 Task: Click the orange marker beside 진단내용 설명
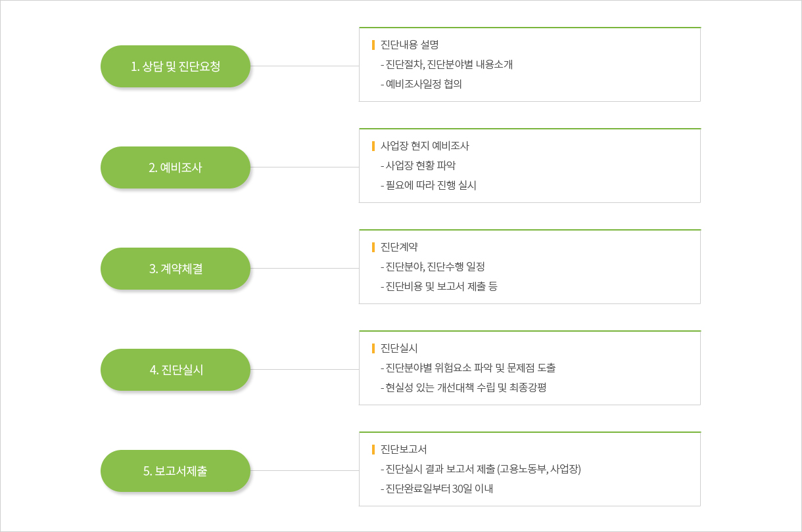click(x=373, y=45)
